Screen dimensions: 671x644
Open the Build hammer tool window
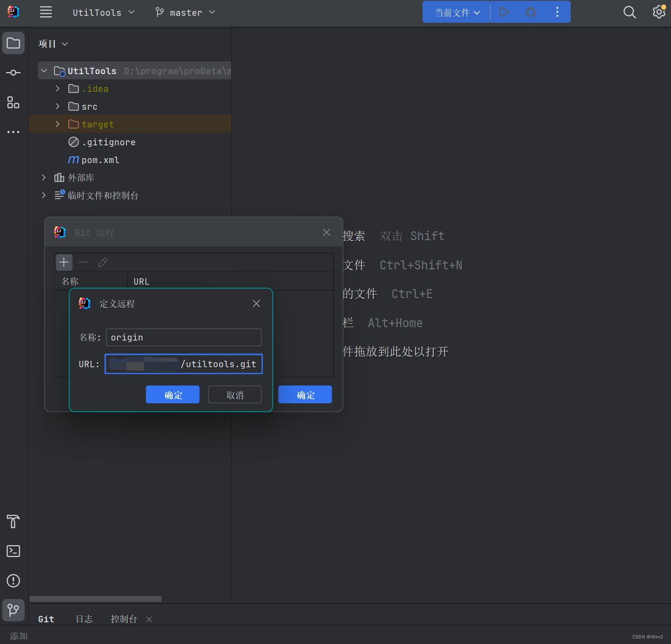pos(13,521)
